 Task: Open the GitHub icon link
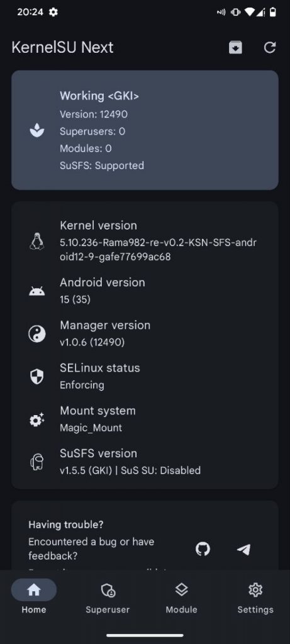click(203, 549)
